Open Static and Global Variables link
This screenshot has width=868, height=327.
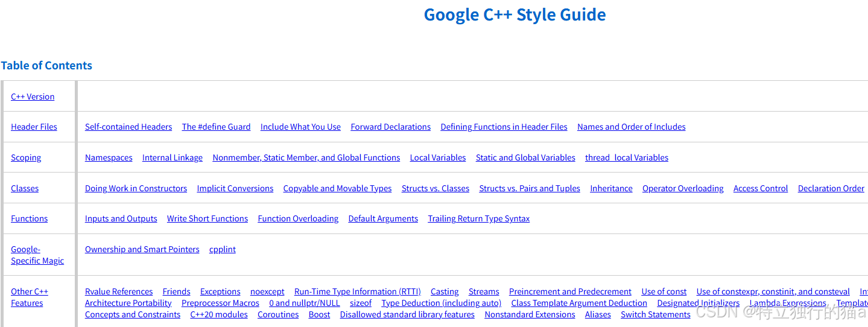tap(525, 157)
